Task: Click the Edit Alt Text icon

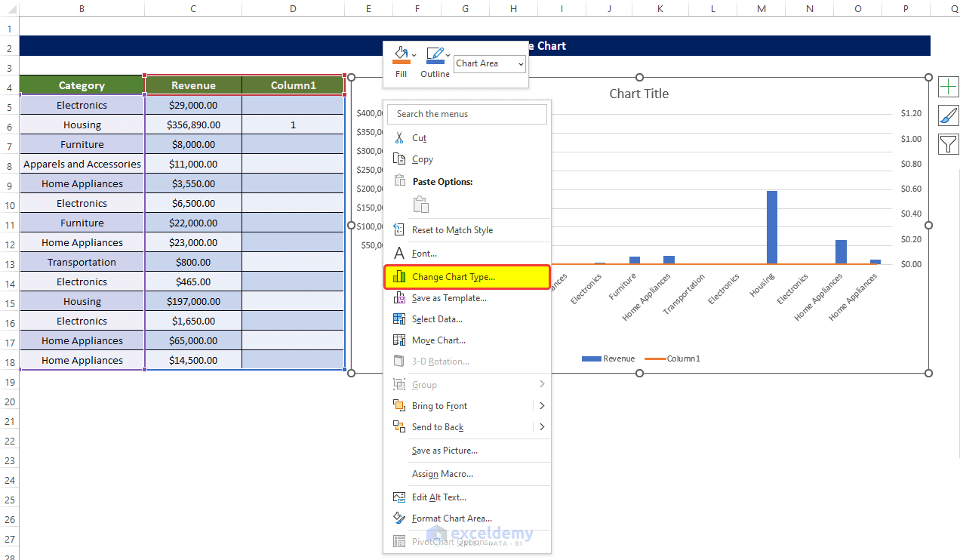Action: 399,497
